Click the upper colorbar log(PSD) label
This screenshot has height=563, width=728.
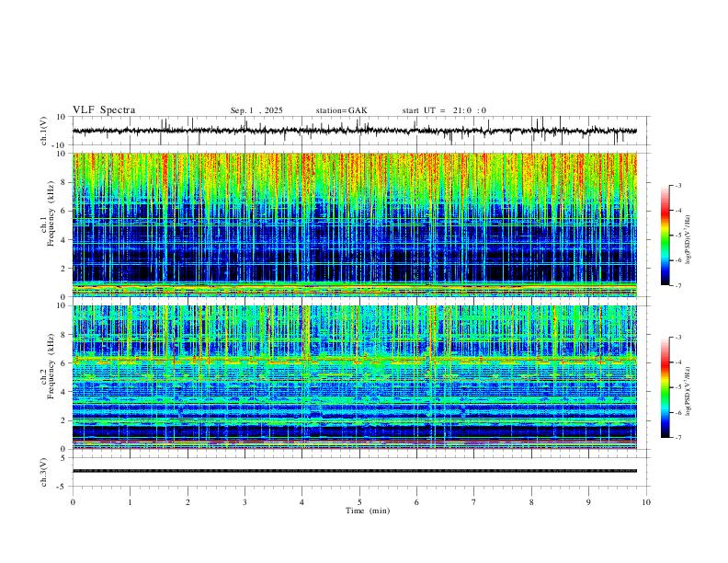[688, 240]
